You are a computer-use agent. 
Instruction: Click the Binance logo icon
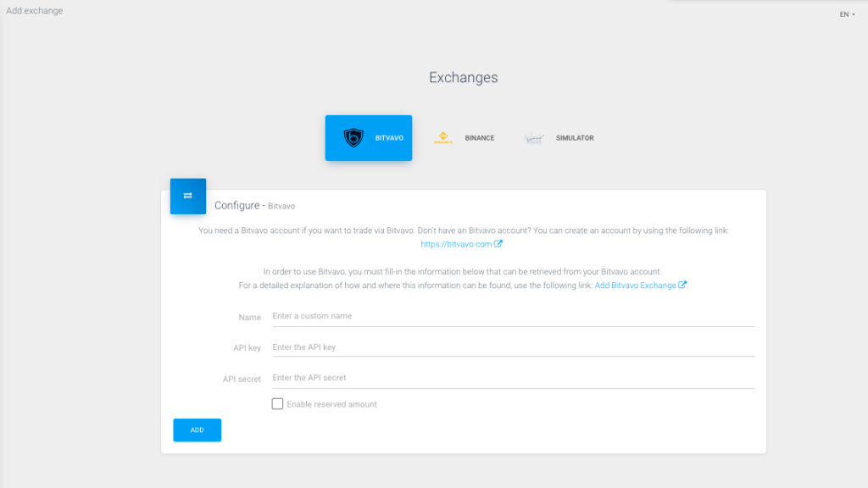point(442,138)
